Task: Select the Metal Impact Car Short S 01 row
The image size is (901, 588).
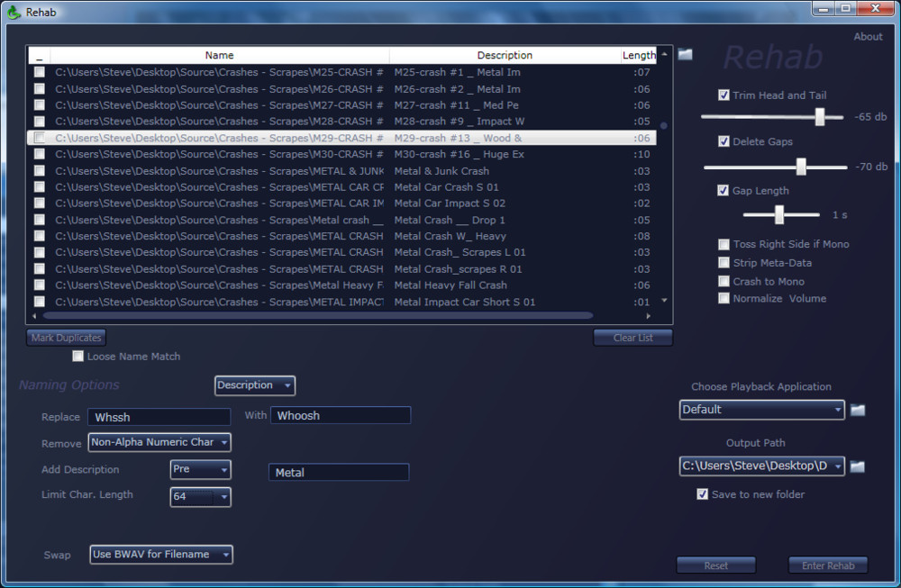Action: pyautogui.click(x=341, y=302)
